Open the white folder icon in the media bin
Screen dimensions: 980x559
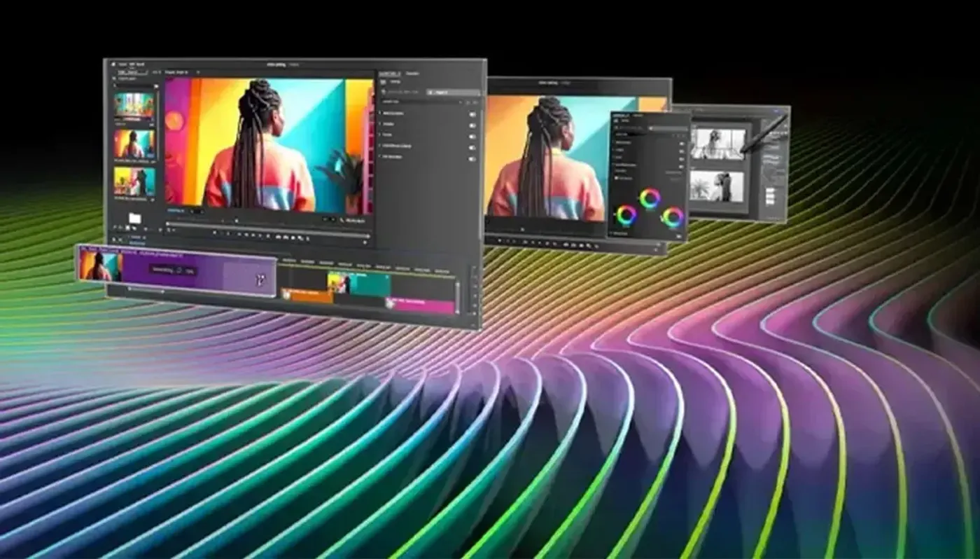click(x=134, y=219)
